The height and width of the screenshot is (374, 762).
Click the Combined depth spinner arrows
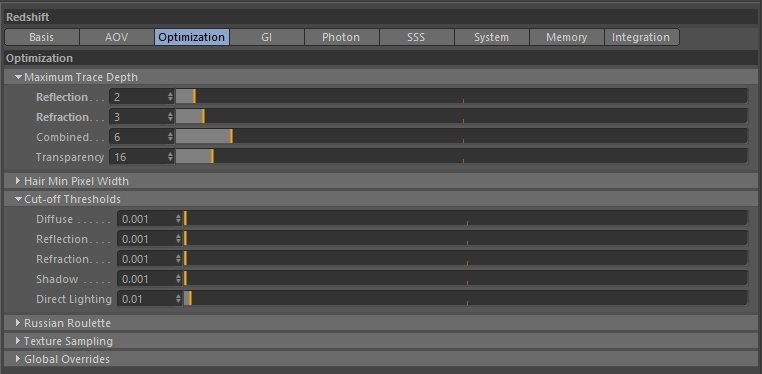170,136
